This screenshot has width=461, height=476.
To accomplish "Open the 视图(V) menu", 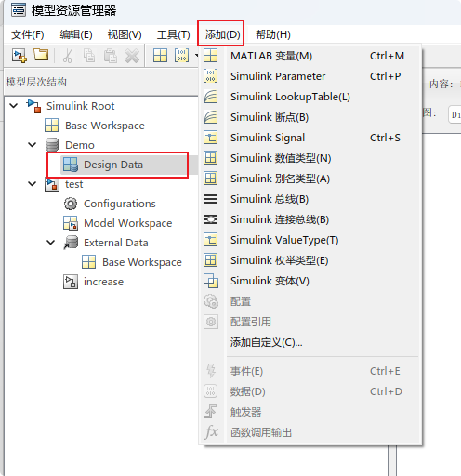I will pos(125,34).
